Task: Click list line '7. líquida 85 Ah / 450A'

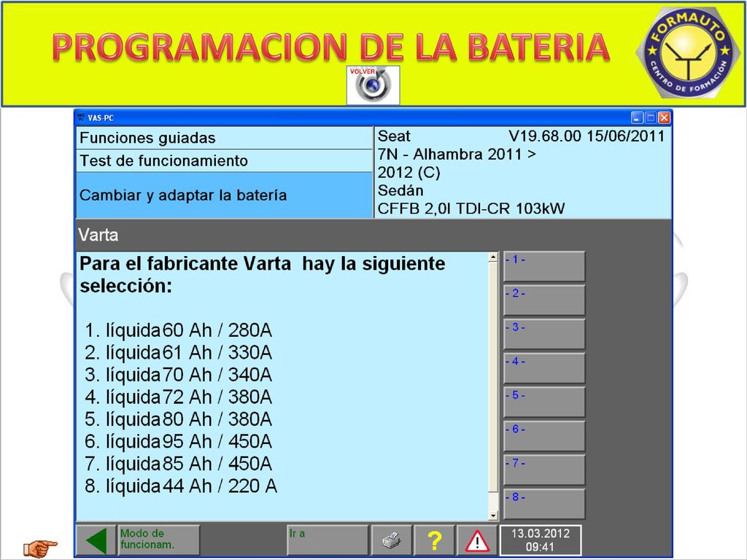Action: (x=178, y=463)
